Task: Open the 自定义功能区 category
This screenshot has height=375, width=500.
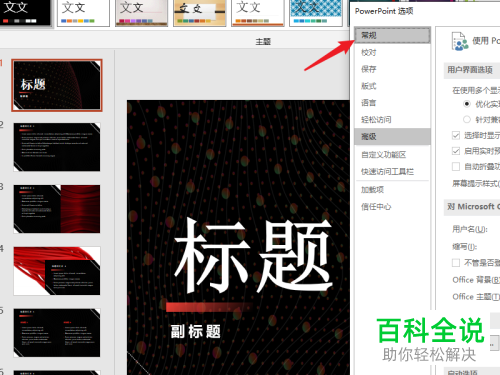Action: [x=392, y=155]
